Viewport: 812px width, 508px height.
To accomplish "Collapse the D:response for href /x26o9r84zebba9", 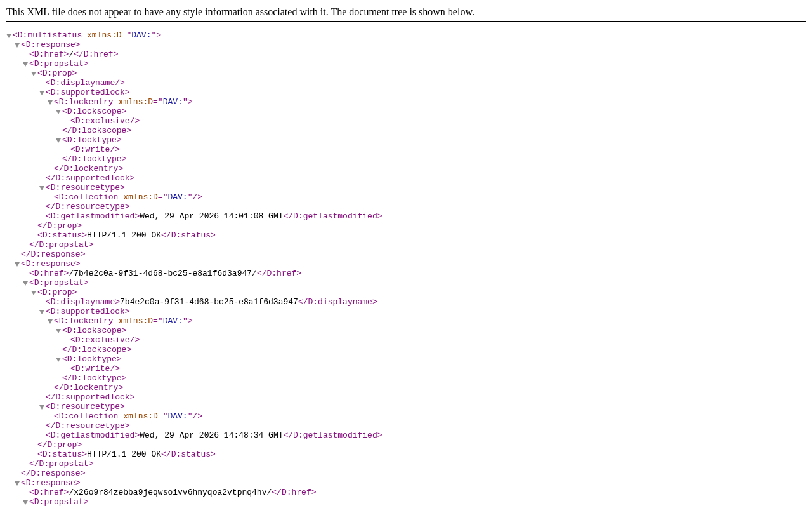I will coord(17,483).
